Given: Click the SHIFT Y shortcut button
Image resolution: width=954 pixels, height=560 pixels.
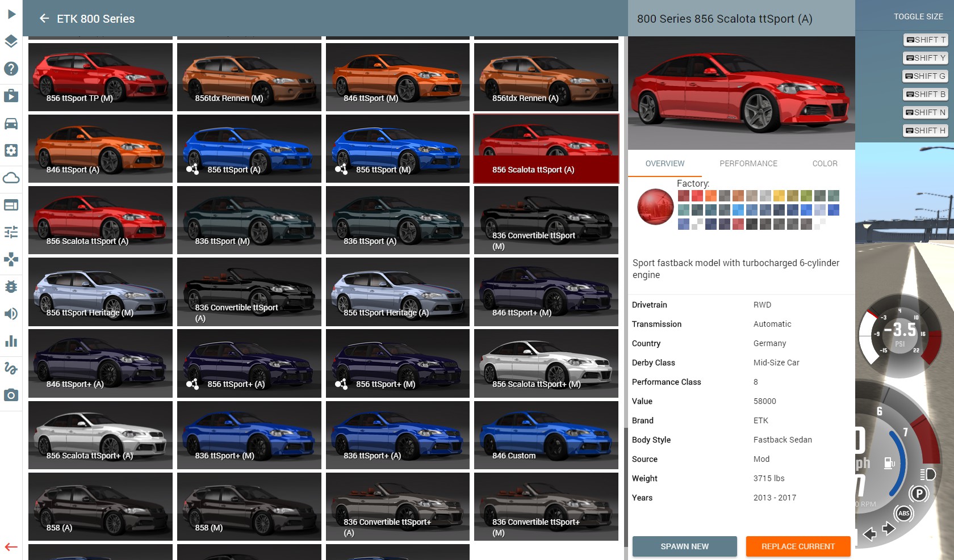Looking at the screenshot, I should [926, 58].
